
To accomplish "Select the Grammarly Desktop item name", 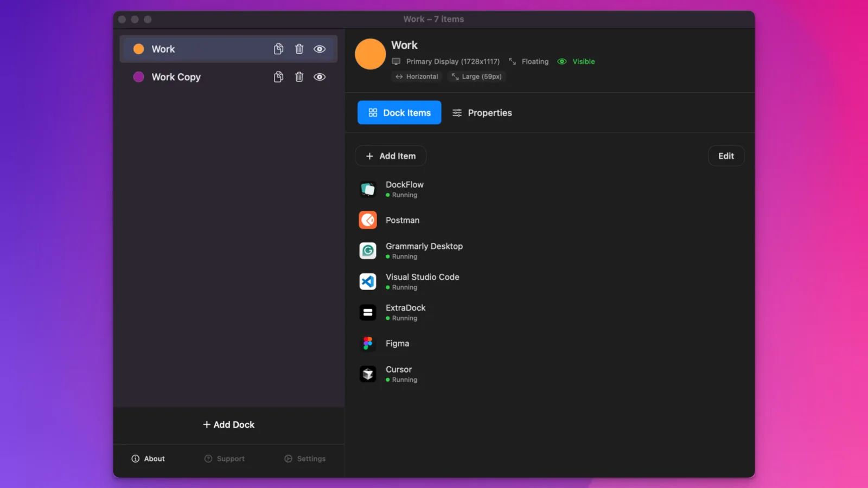I will [x=424, y=246].
